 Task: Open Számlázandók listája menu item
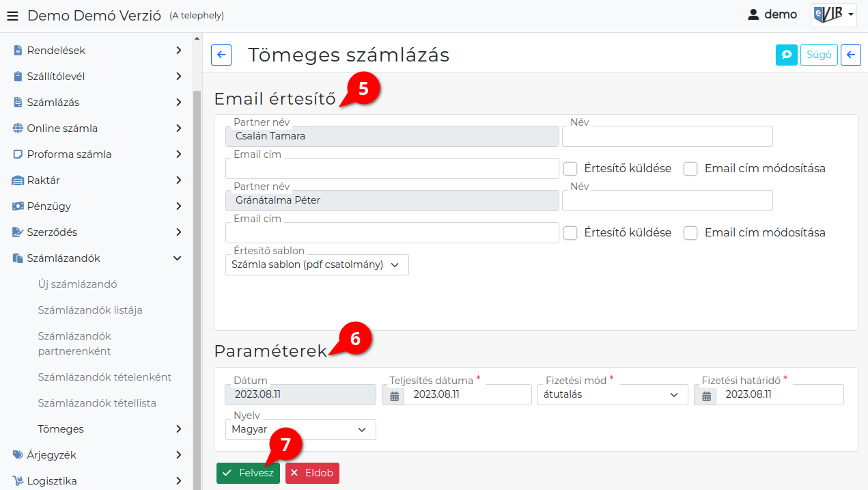click(90, 310)
